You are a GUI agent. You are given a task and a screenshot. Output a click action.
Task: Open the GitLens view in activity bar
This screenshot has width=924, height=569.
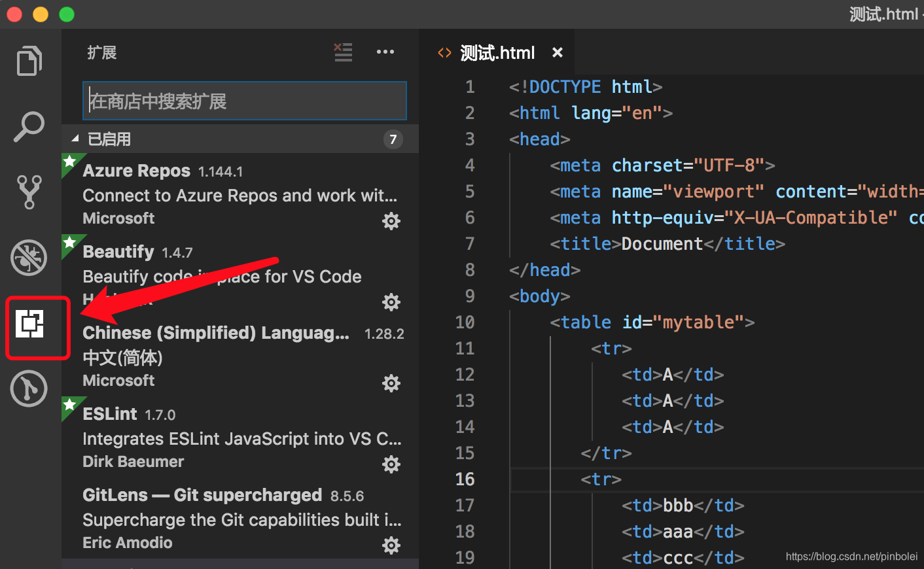coord(29,388)
